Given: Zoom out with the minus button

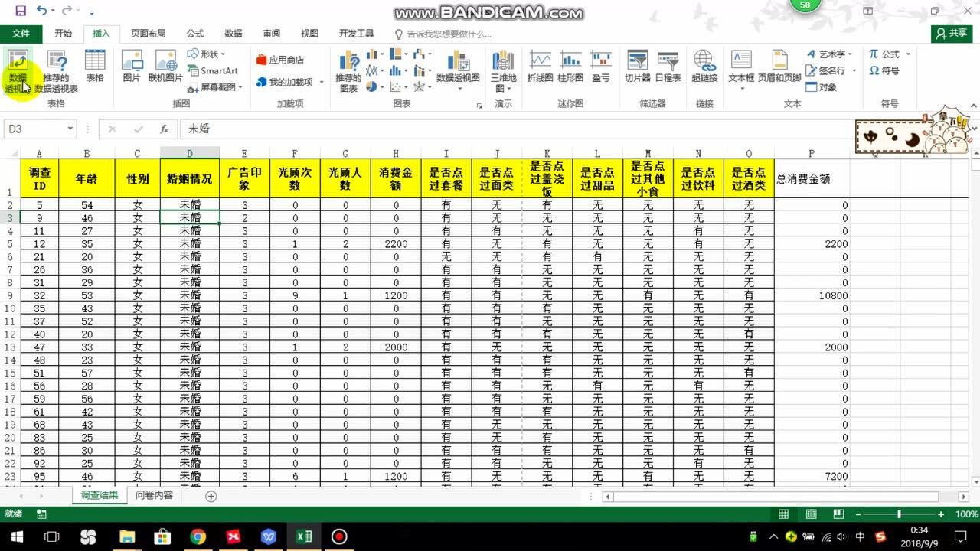Looking at the screenshot, I should coord(859,514).
